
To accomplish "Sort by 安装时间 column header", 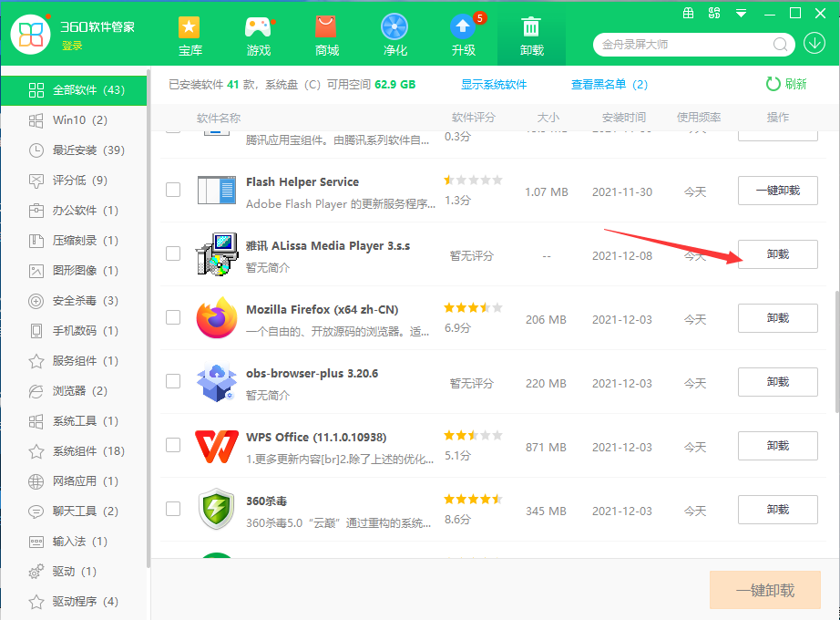I will (623, 118).
